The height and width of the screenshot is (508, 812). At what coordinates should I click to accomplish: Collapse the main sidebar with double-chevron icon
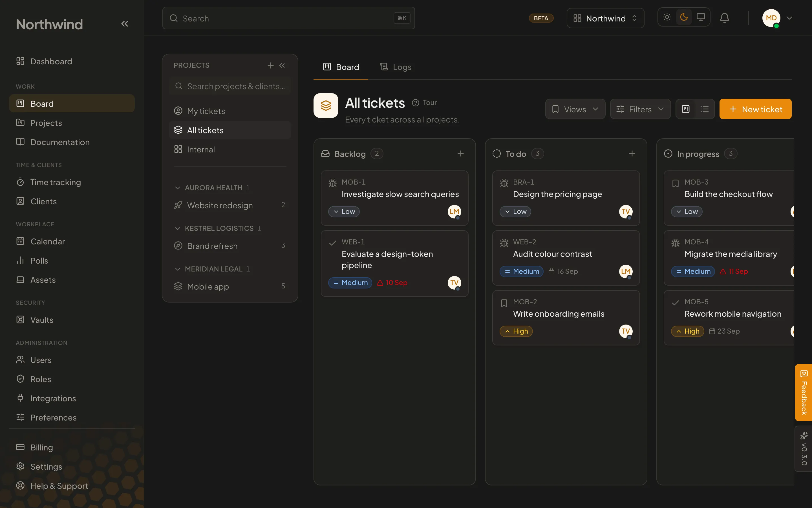pyautogui.click(x=125, y=24)
